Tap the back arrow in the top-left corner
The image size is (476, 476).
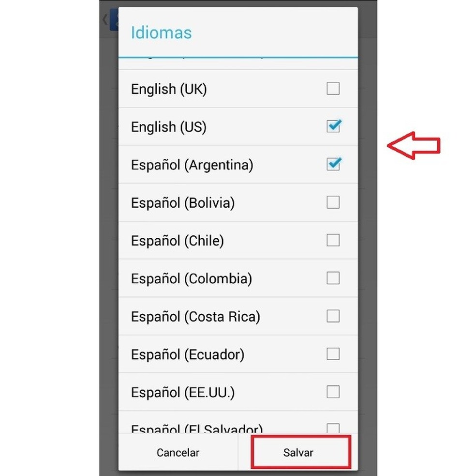click(104, 19)
